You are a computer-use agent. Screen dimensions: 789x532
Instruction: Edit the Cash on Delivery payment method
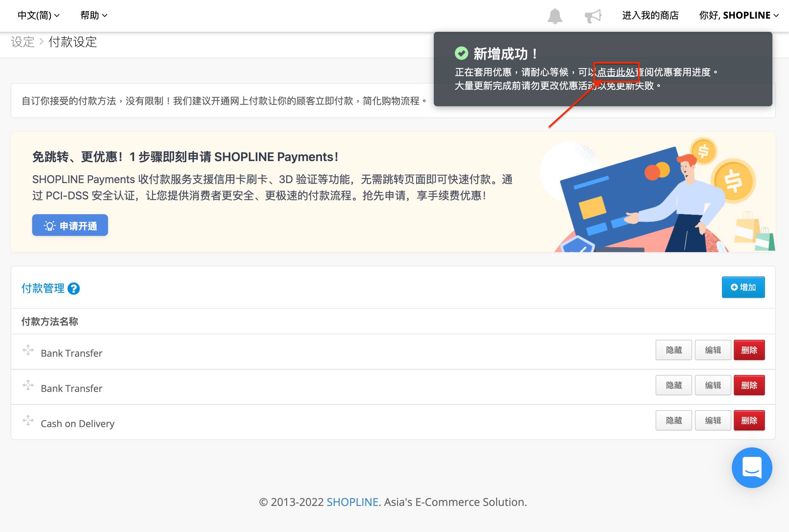pyautogui.click(x=712, y=420)
